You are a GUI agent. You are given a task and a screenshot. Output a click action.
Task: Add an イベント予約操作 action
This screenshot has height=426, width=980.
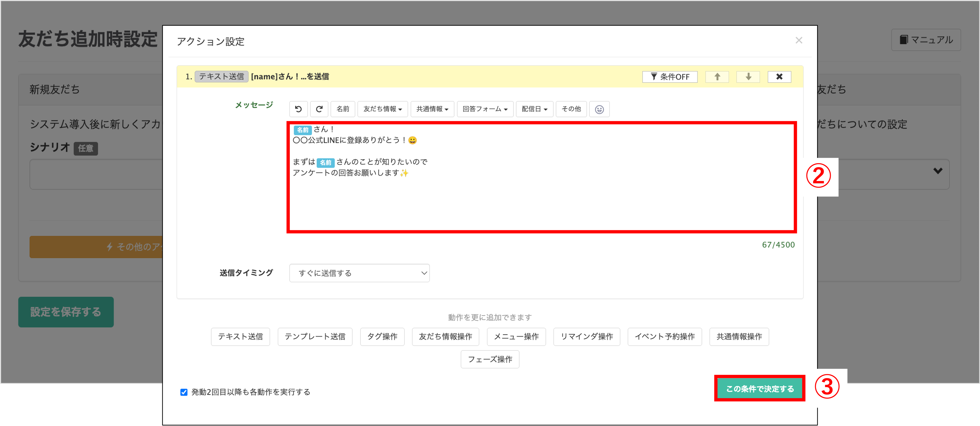(x=665, y=337)
